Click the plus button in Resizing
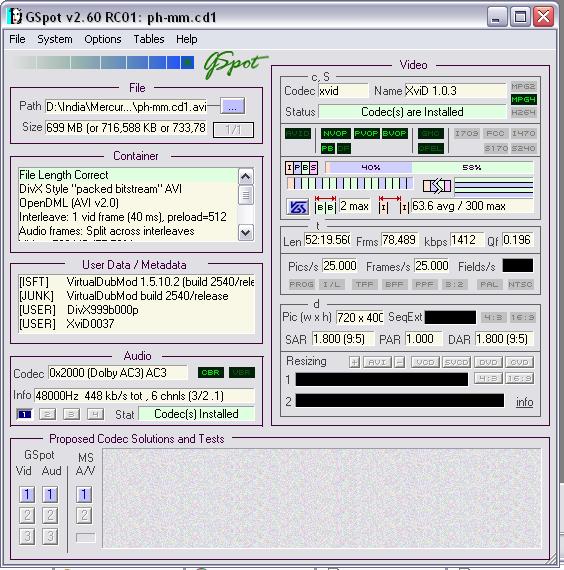Screen dimensions: 564x570 tap(355, 362)
